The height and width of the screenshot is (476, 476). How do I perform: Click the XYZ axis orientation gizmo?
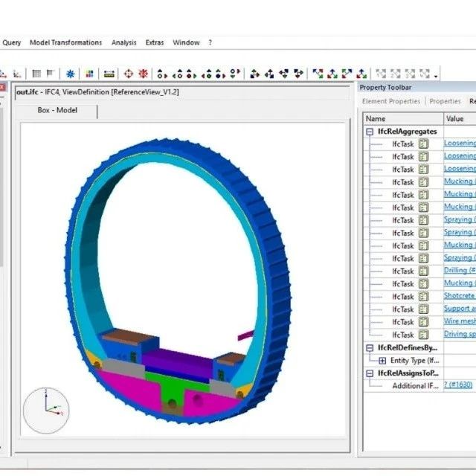(x=46, y=410)
